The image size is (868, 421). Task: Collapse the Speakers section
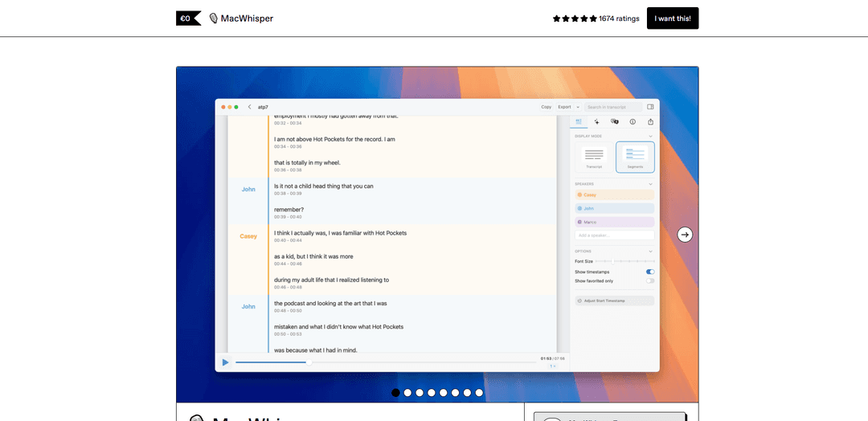(650, 184)
